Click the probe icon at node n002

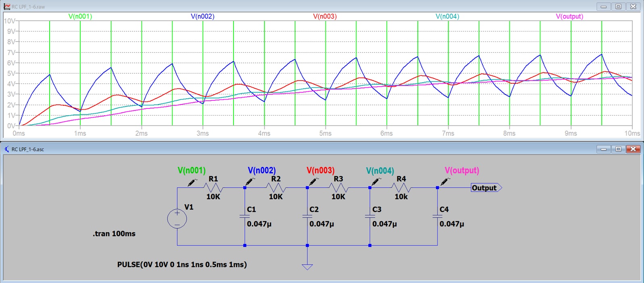point(250,181)
